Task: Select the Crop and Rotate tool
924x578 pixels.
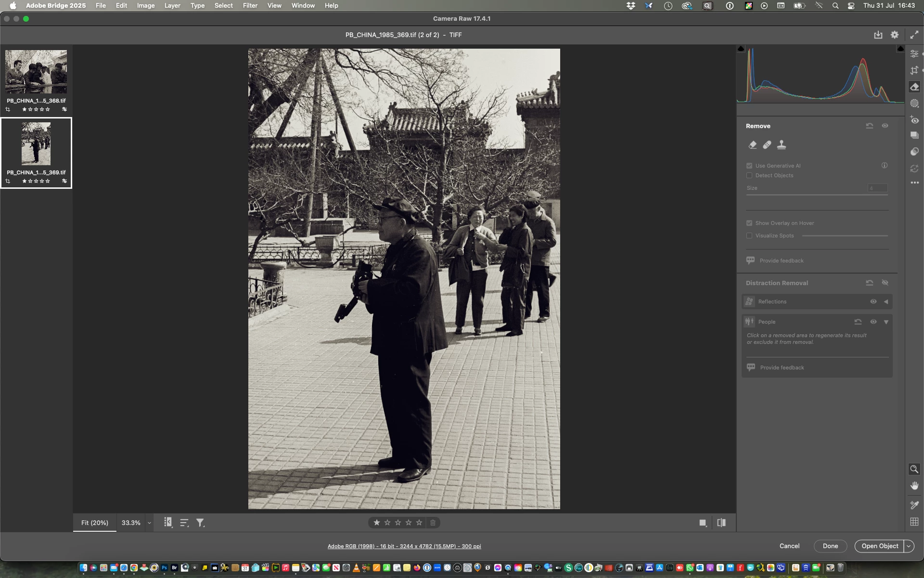Action: [x=914, y=70]
